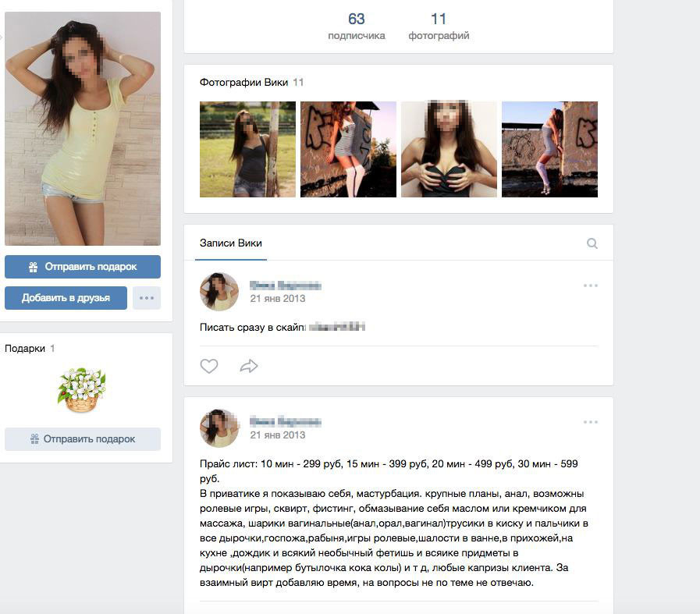Image resolution: width=700 pixels, height=614 pixels.
Task: Like the first post with heart icon
Action: click(x=209, y=366)
